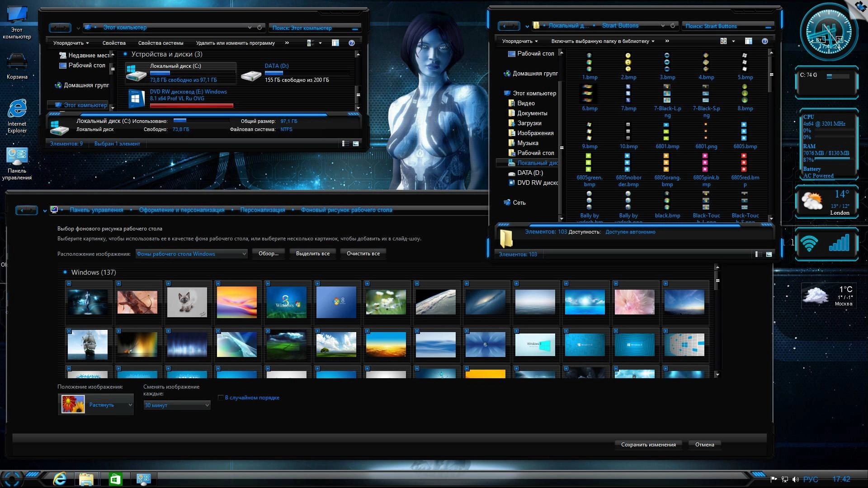Toggle checkbox on the cat wallpaper thumbnail
868x488 pixels.
coord(168,284)
